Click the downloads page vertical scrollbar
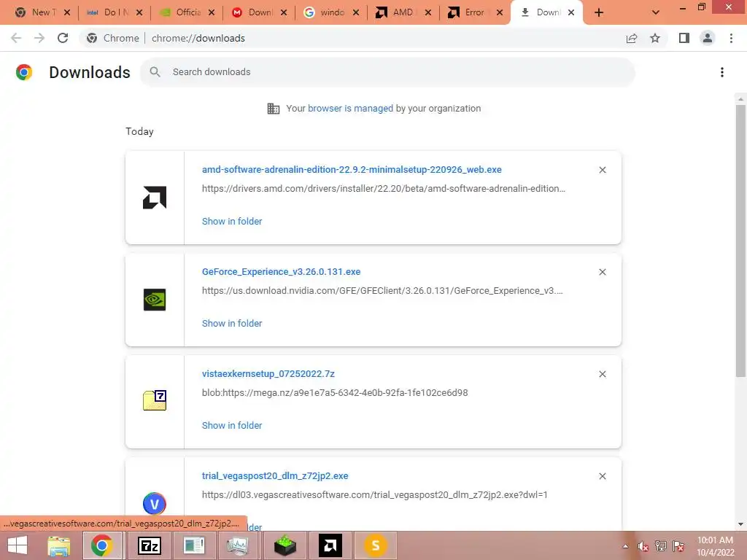Image resolution: width=747 pixels, height=560 pixels. [740, 241]
